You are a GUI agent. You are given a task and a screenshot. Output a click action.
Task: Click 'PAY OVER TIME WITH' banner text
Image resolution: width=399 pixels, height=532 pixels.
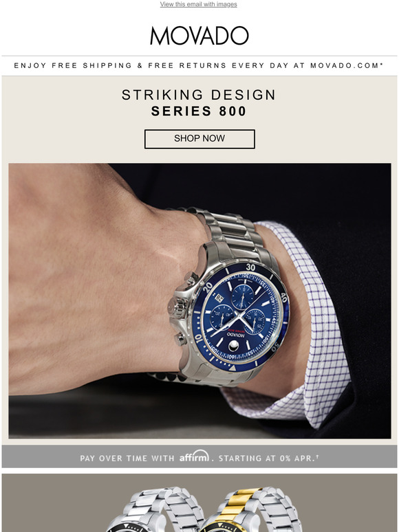pos(127,458)
